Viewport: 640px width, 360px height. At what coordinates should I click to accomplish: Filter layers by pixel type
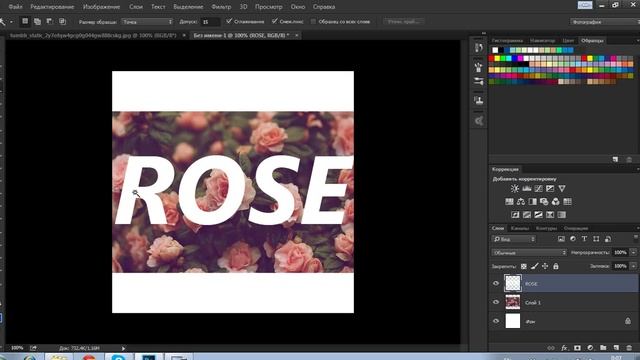click(x=561, y=239)
